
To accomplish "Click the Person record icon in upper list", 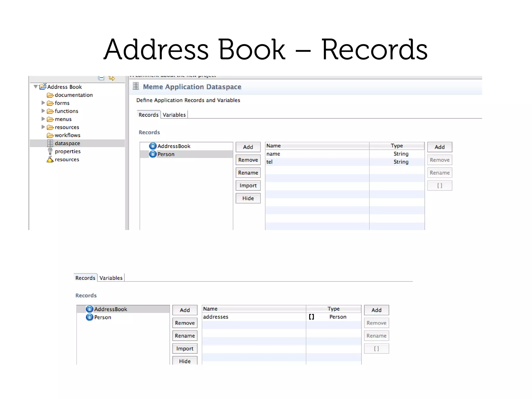I will [x=153, y=154].
